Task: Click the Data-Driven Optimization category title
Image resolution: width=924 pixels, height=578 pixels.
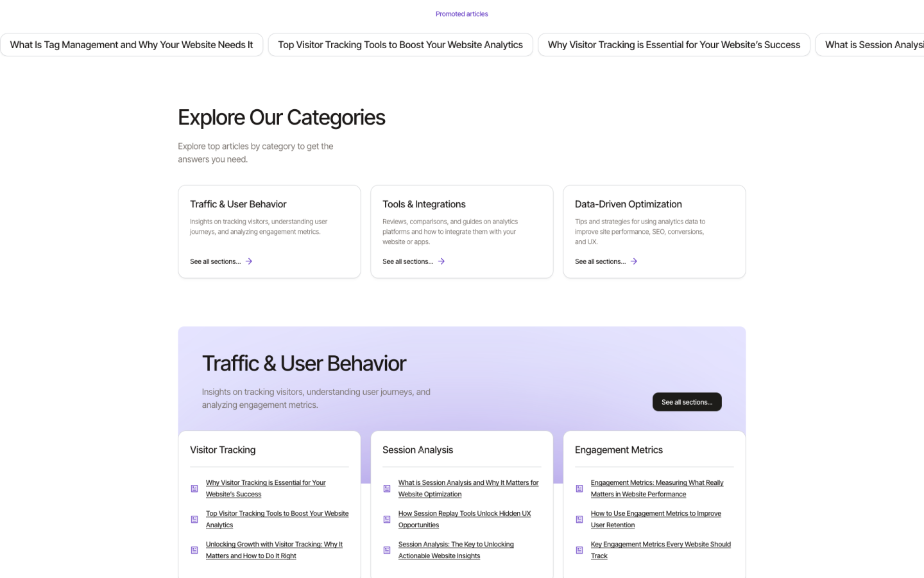Action: (628, 204)
